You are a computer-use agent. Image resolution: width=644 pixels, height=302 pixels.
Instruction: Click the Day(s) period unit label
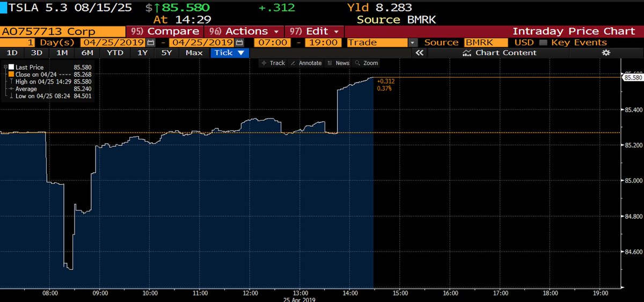tap(57, 42)
